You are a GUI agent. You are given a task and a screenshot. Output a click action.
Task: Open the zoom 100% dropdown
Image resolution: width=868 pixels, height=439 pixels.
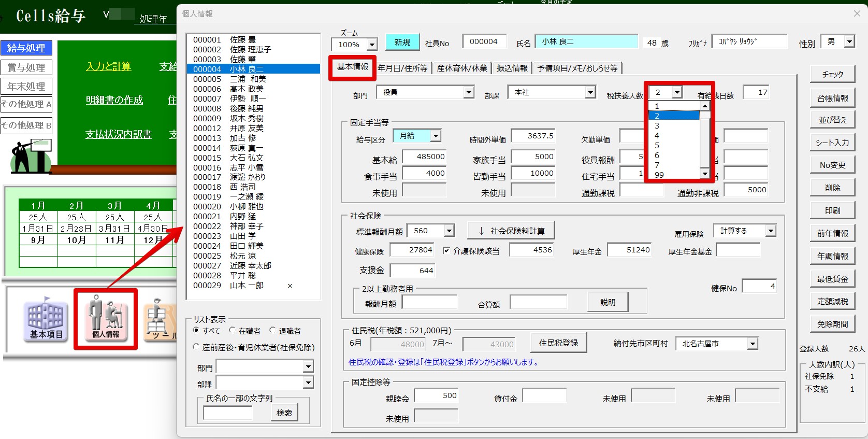[372, 45]
